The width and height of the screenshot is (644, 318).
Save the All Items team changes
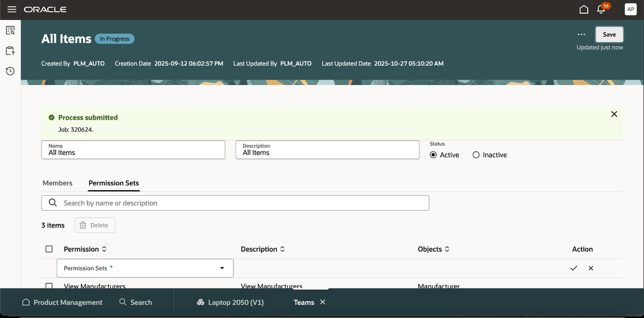coord(609,34)
